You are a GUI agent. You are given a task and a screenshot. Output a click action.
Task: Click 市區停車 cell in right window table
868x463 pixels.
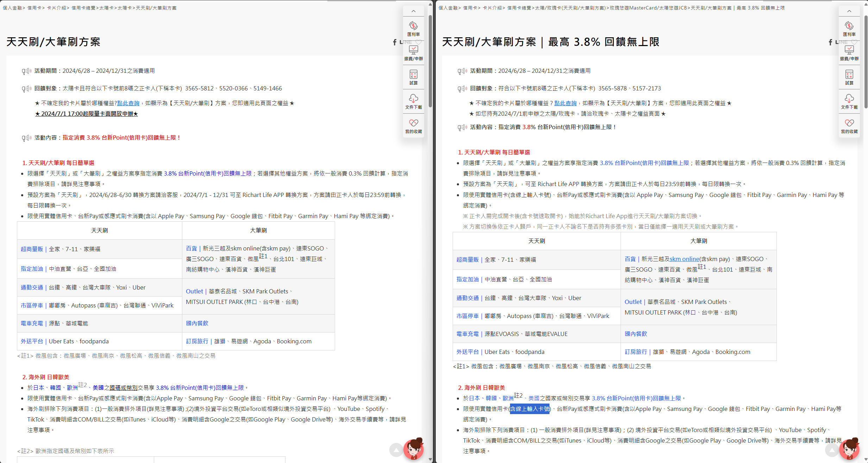coord(536,316)
